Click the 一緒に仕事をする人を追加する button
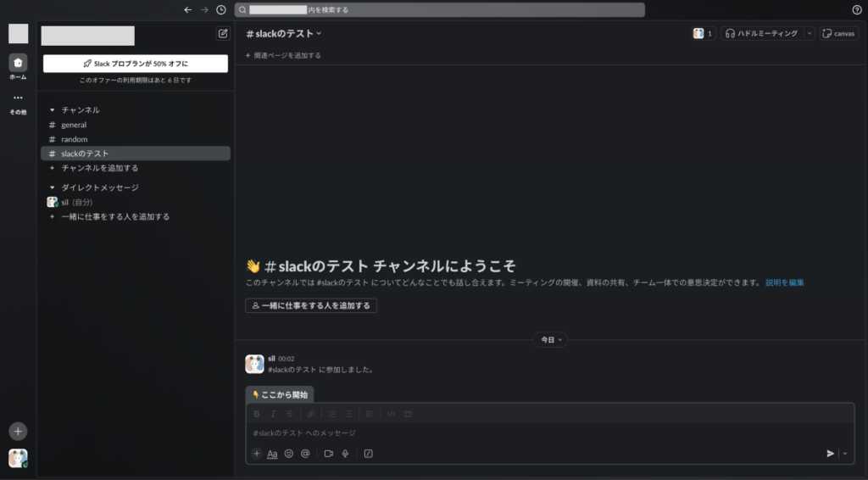 pos(311,305)
